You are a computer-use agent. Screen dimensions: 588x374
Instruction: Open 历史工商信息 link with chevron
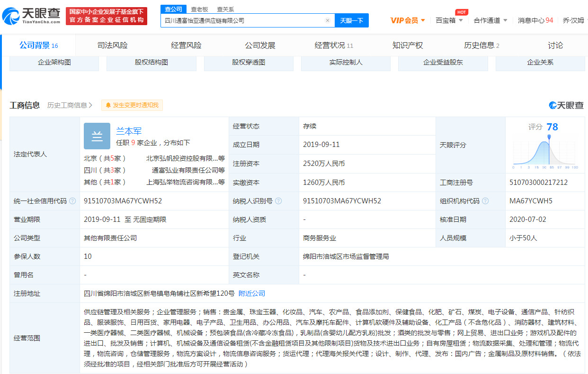coord(70,105)
